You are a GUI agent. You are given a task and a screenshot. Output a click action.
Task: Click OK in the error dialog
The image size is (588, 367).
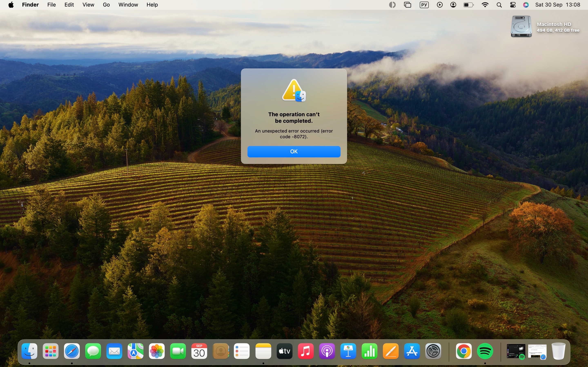(x=294, y=151)
